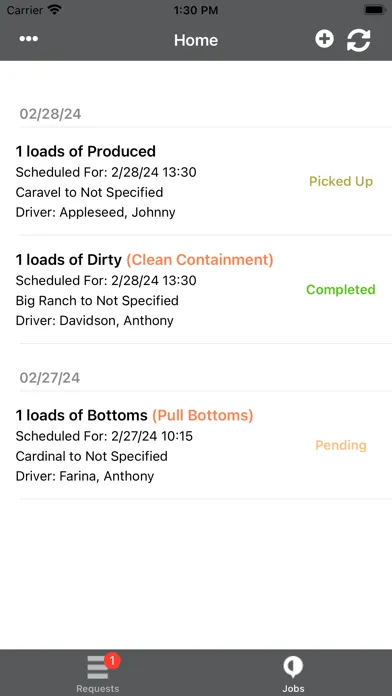Open the 1 loads of Bottoms job

pyautogui.click(x=196, y=445)
